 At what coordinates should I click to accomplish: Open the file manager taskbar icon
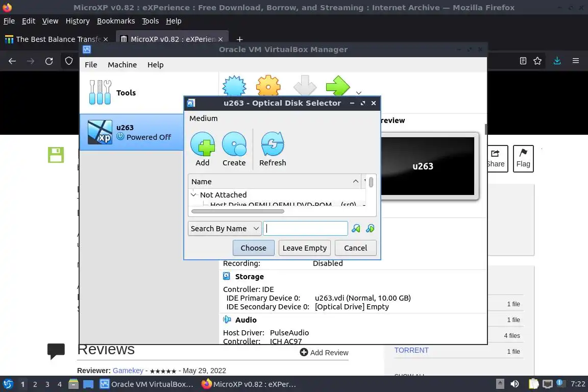click(x=73, y=384)
